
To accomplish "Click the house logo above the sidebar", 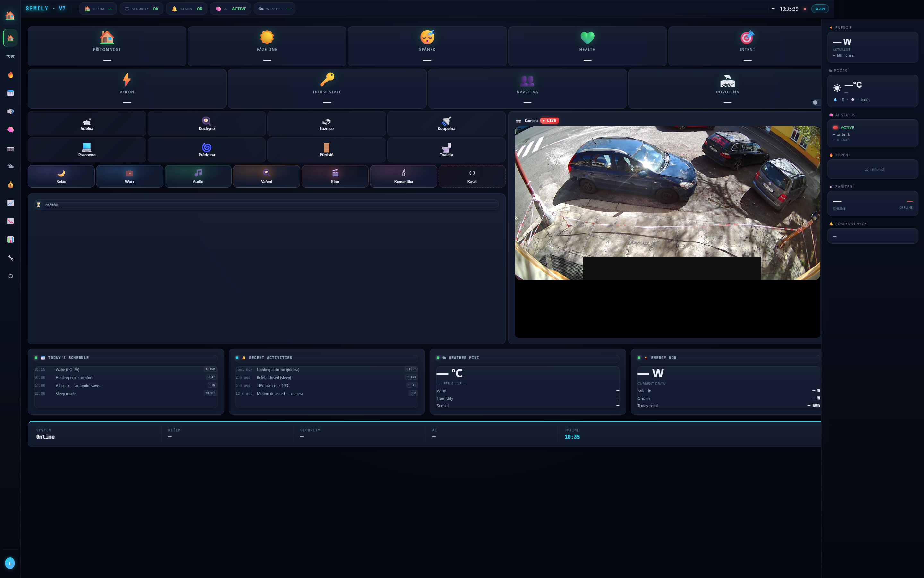I will tap(10, 15).
